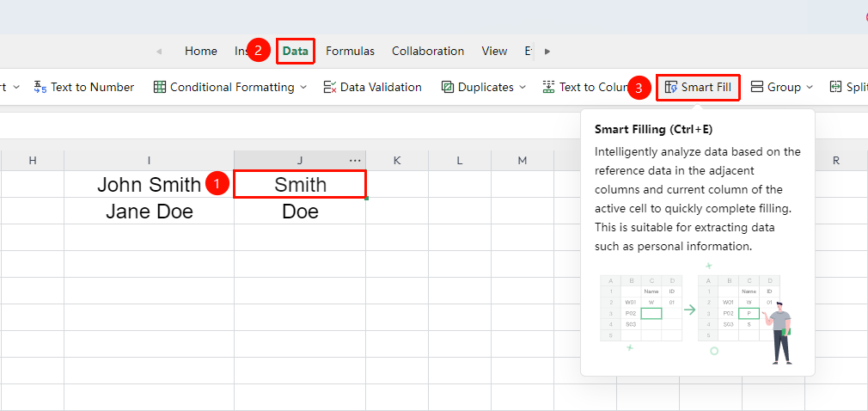Image resolution: width=868 pixels, height=411 pixels.
Task: Switch to the Data tab
Action: click(x=295, y=51)
